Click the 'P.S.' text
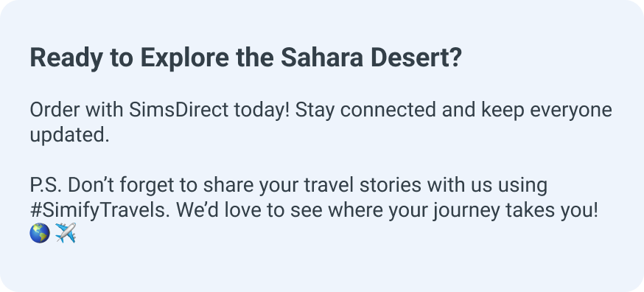The image size is (644, 292). click(46, 186)
